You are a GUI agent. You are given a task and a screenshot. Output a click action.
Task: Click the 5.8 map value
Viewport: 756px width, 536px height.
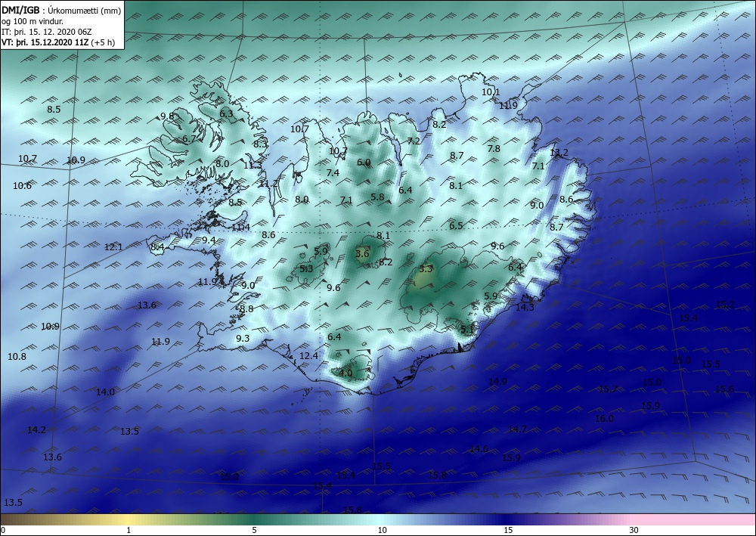[x=377, y=197]
